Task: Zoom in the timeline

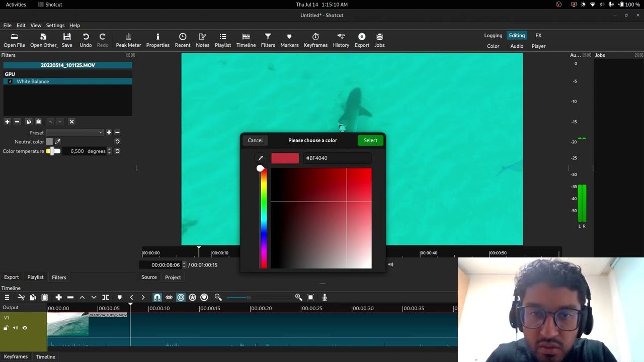Action: [x=298, y=298]
